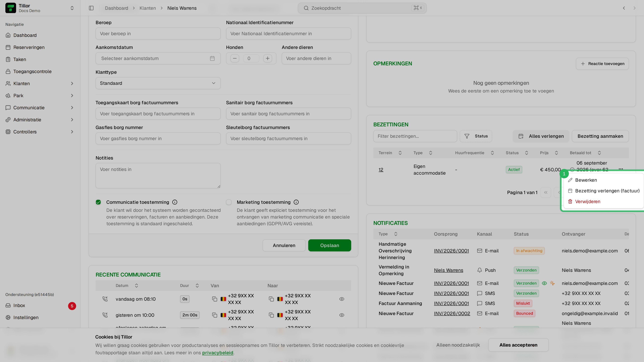View call details for gisteren om 10:00
Screen dimensions: 644x362
342,315
